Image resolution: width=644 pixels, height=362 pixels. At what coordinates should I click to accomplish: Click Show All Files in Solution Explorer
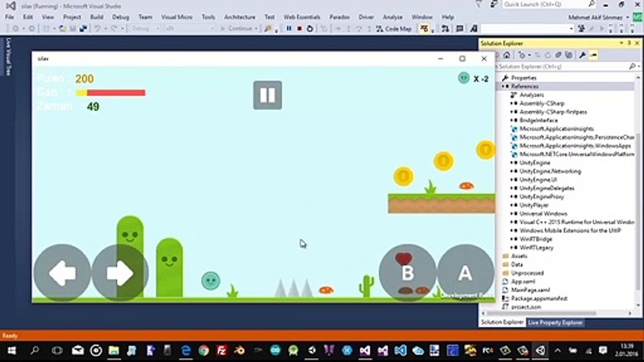click(x=569, y=55)
